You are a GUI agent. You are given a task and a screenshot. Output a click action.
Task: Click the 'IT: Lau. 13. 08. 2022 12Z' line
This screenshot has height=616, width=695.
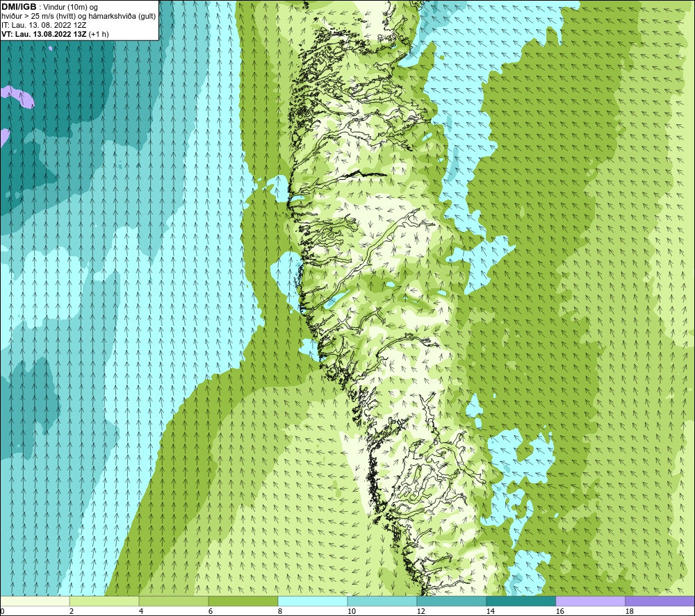pyautogui.click(x=43, y=25)
